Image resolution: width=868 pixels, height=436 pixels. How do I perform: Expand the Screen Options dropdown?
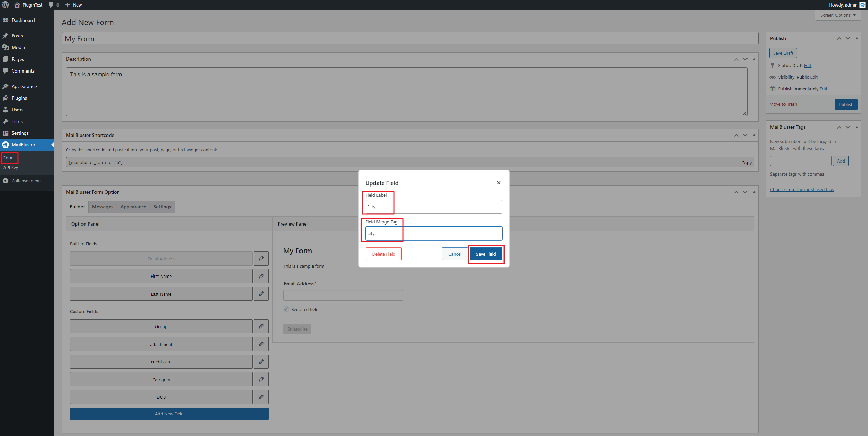click(838, 15)
